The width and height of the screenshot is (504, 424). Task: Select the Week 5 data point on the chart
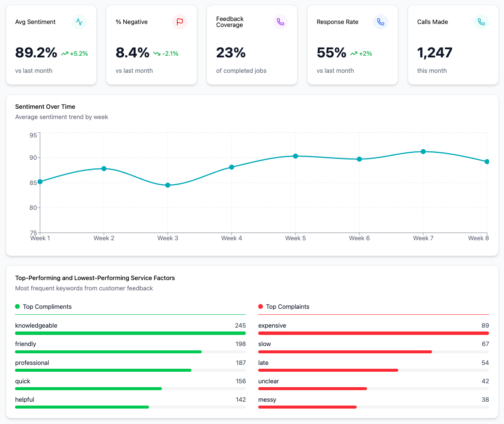coord(295,156)
